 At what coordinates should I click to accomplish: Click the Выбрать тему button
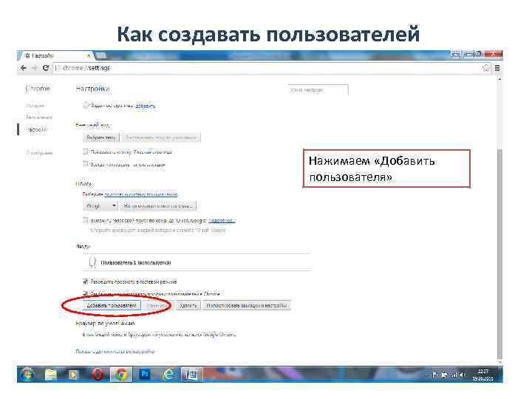tap(101, 137)
